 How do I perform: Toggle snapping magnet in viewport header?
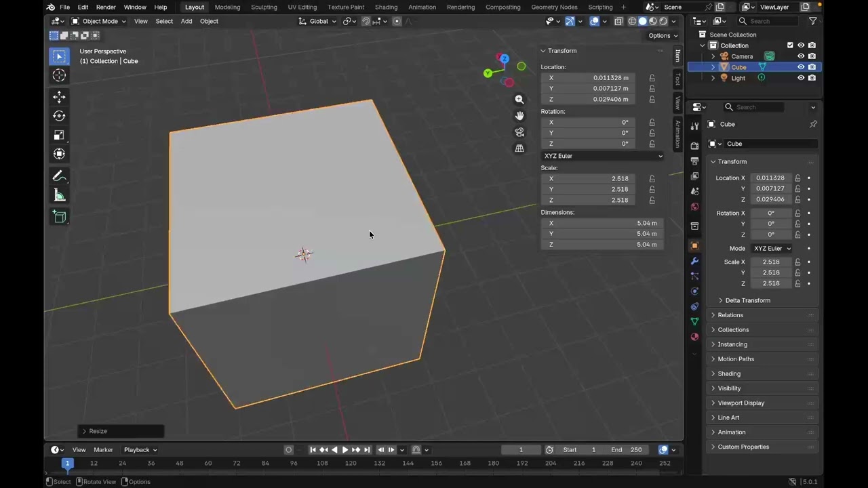(366, 21)
